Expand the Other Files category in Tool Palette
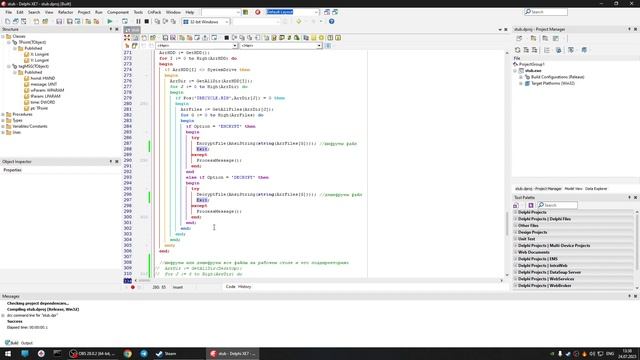Viewport: 640px width, 360px height. 516,226
